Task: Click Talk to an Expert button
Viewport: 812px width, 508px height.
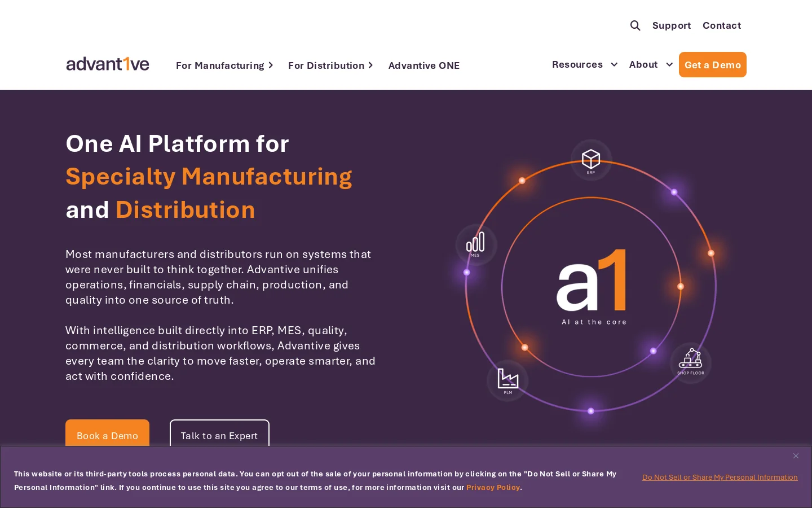Action: 219,433
